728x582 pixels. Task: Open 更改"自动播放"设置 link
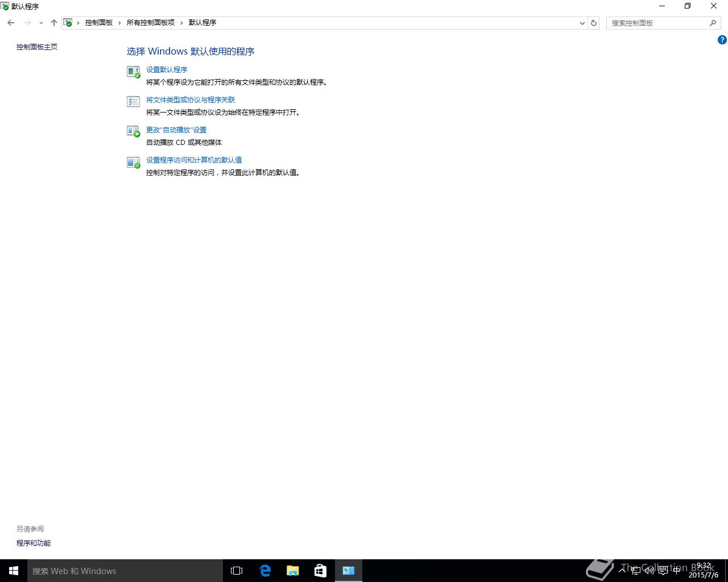(176, 130)
